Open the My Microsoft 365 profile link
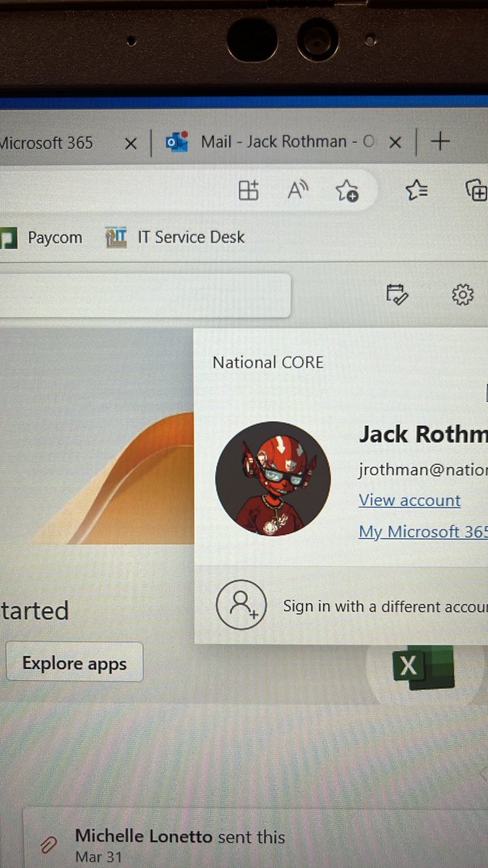The width and height of the screenshot is (488, 868). [x=423, y=532]
